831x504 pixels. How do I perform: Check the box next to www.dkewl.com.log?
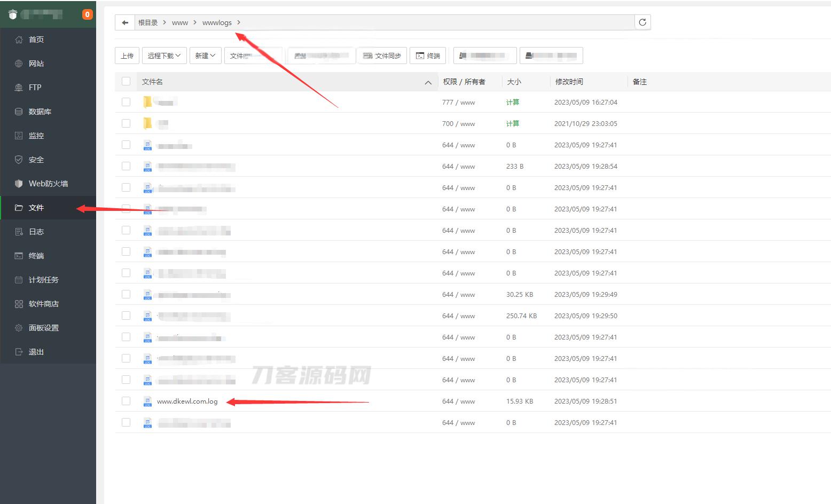tap(126, 401)
